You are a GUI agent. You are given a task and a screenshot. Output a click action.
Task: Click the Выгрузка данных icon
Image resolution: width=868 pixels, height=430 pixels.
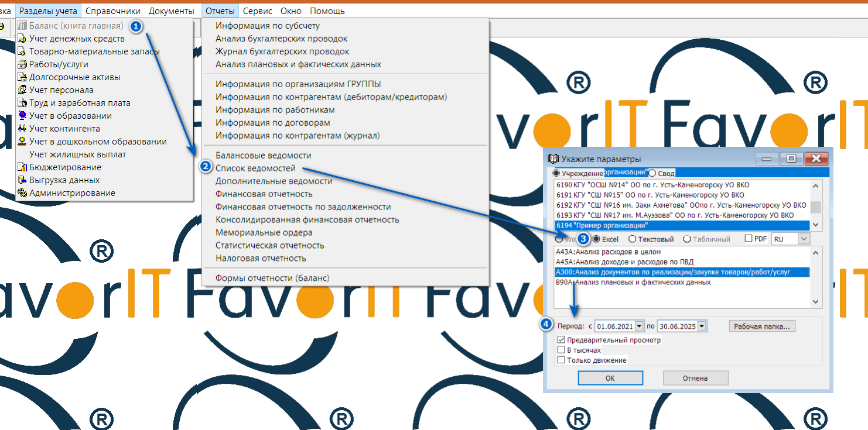[x=23, y=180]
